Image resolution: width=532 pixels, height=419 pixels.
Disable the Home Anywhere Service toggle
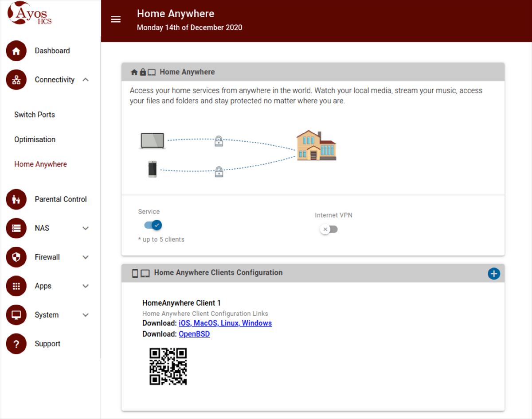pyautogui.click(x=153, y=225)
